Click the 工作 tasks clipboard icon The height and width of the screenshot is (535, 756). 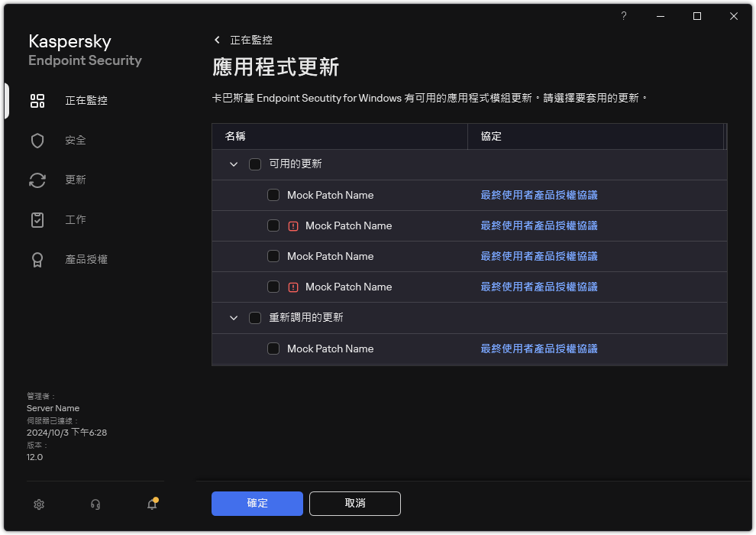pos(37,219)
